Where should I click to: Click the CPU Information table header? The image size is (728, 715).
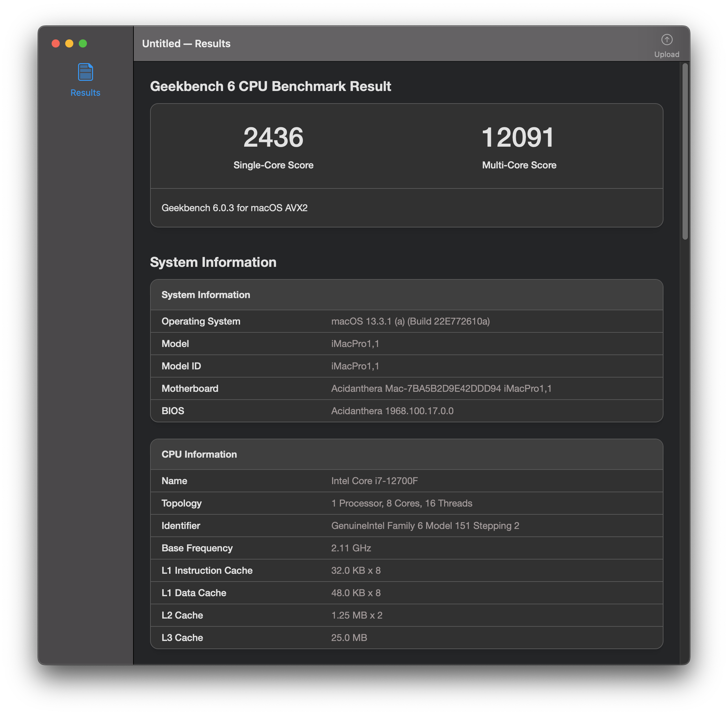pyautogui.click(x=199, y=454)
